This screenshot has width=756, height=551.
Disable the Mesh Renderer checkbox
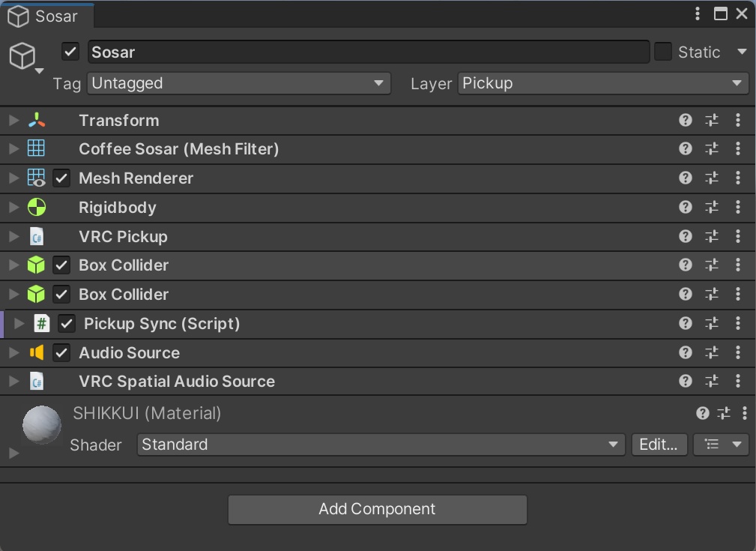(x=61, y=178)
